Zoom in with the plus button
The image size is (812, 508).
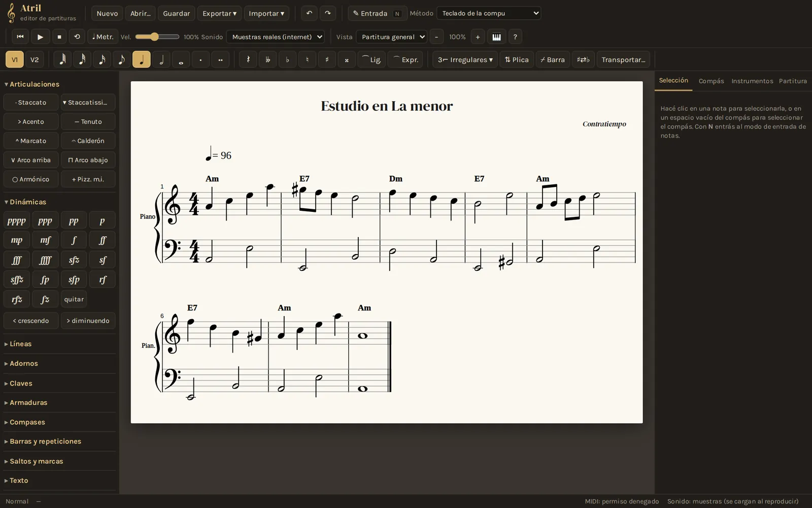(478, 37)
